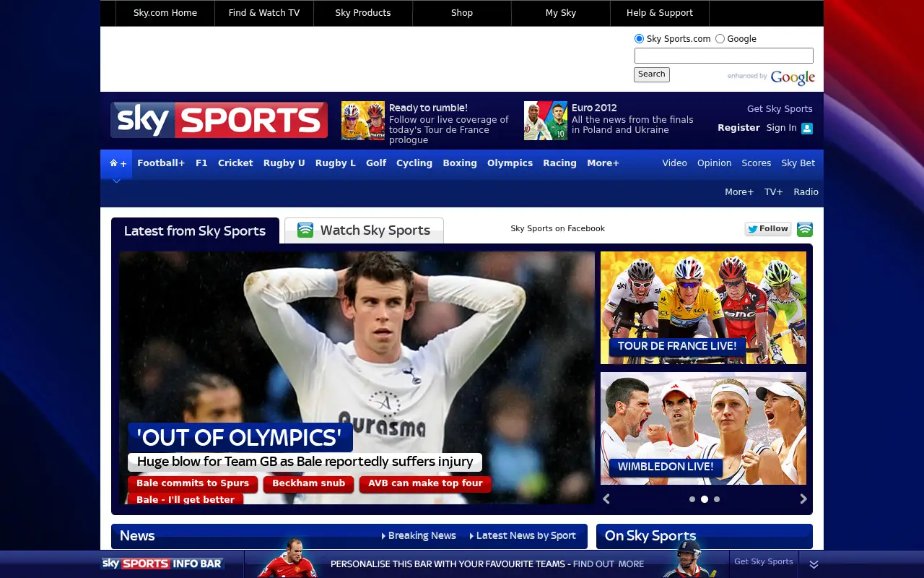Expand Latest News by Sport
Viewport: 924px width, 578px height.
pos(523,536)
